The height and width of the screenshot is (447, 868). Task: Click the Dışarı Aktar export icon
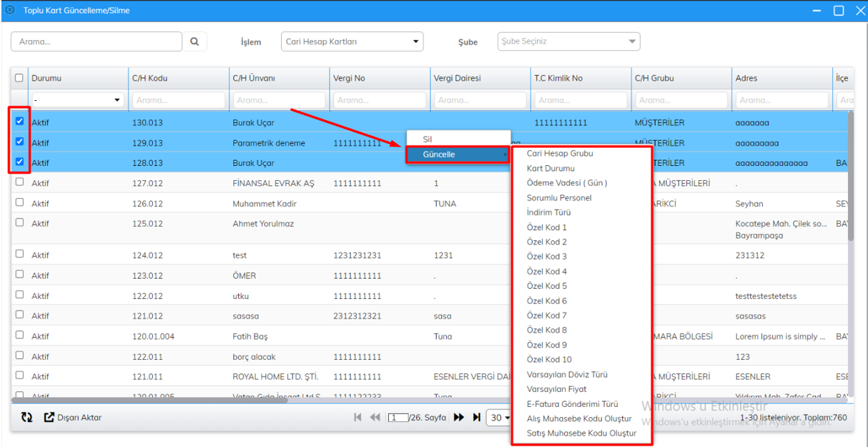(49, 418)
